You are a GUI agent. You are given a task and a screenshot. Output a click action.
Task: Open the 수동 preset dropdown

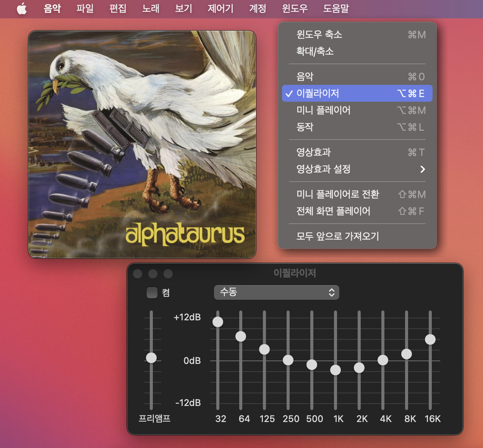[x=276, y=292]
